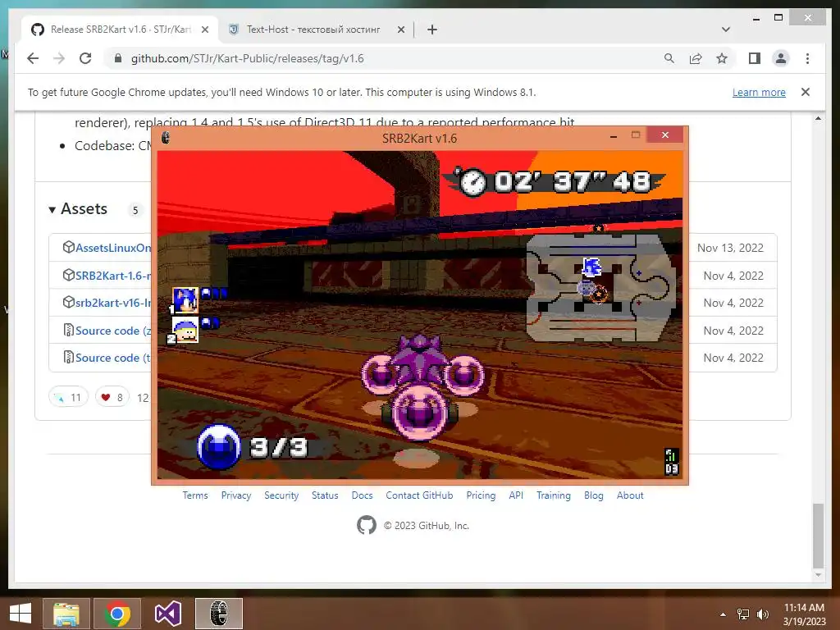Open the address bar zoom magnifier icon
The image size is (840, 630).
669,58
